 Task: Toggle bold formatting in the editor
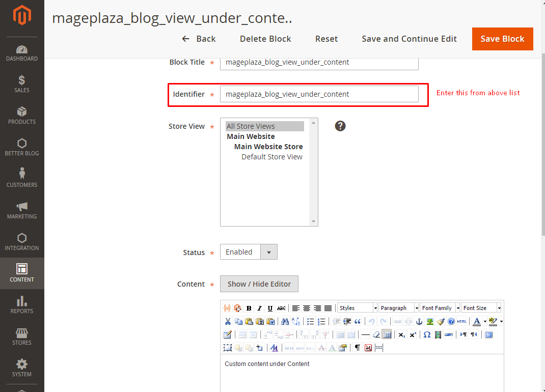point(249,308)
